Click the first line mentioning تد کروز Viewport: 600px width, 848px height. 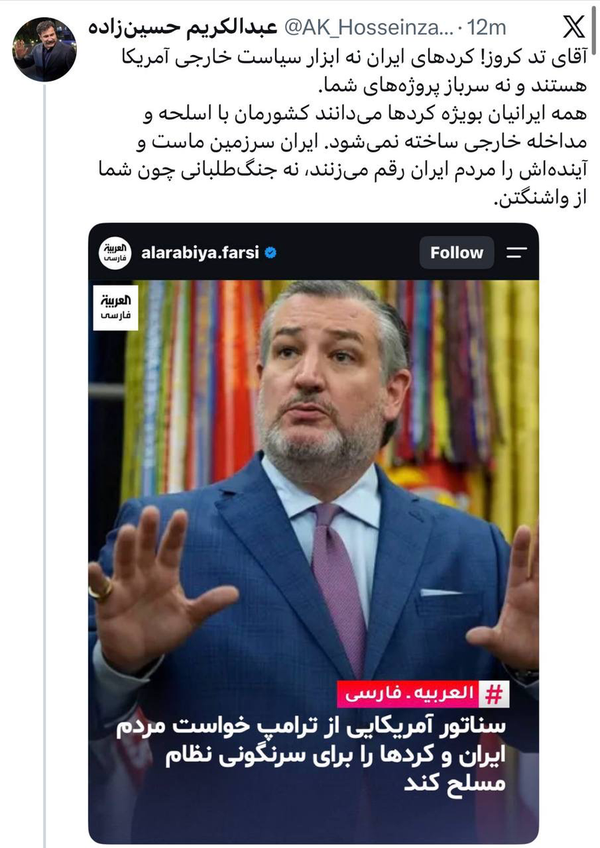(354, 58)
